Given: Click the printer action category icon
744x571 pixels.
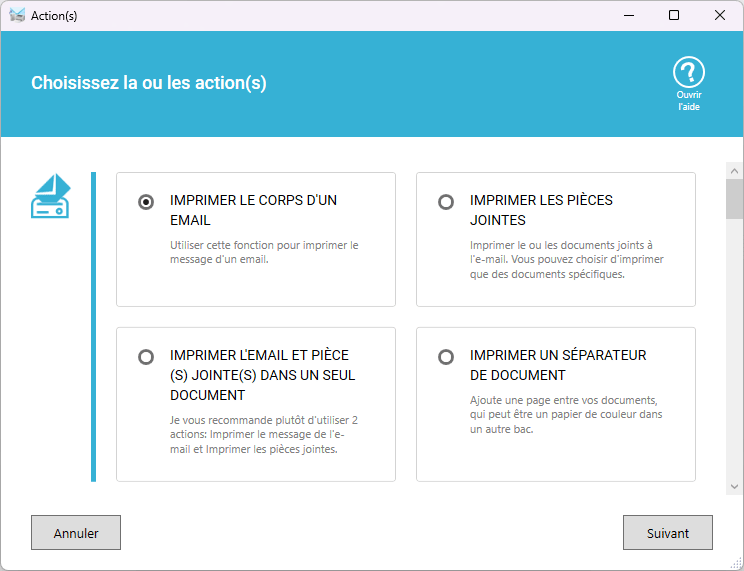Looking at the screenshot, I should click(x=51, y=196).
